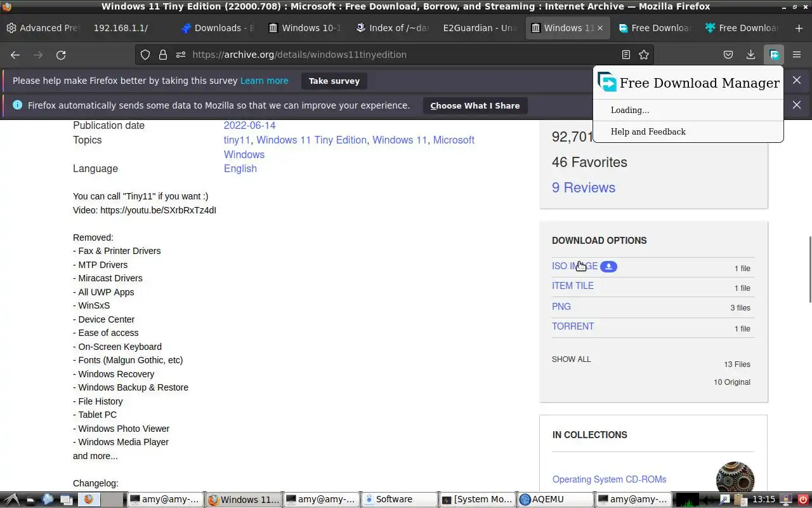Reload the archive.org page

61,55
